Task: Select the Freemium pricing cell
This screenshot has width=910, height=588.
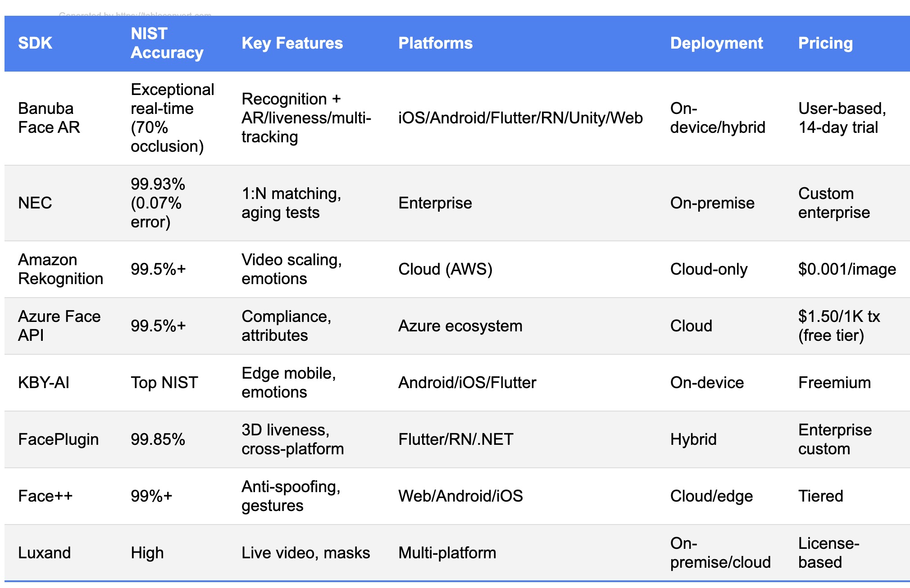Action: coord(834,383)
